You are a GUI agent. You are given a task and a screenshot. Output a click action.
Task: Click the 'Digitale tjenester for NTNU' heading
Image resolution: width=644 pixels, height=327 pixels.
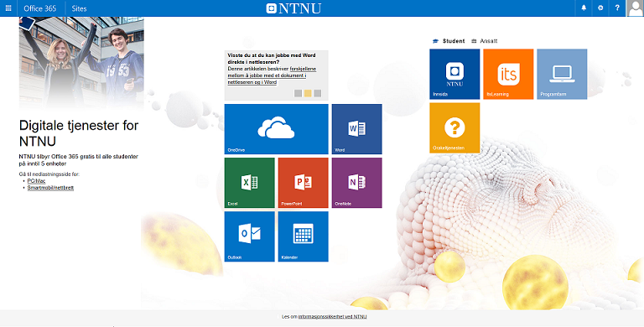click(x=79, y=133)
